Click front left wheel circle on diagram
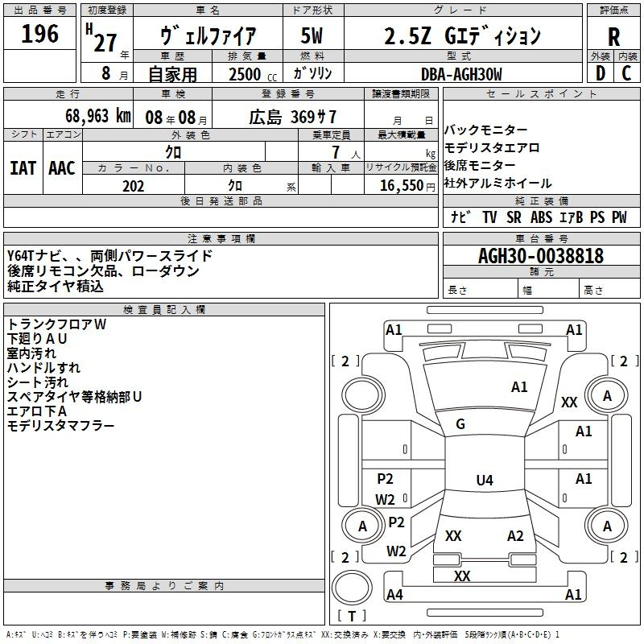 tap(363, 395)
